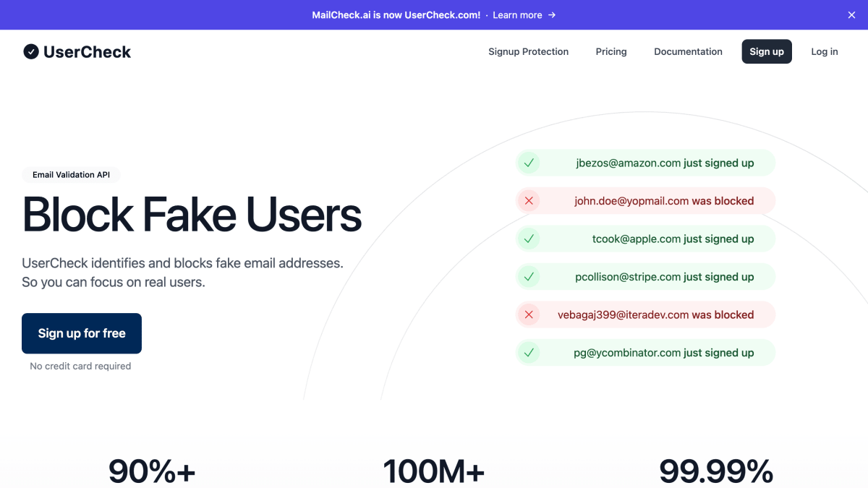Click pg@ycombinator.com just signed up text
Image resolution: width=868 pixels, height=488 pixels.
(x=664, y=353)
